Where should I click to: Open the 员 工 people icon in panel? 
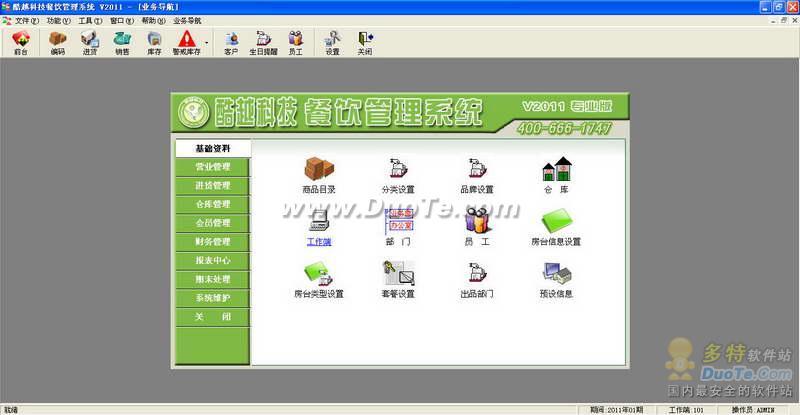point(477,221)
